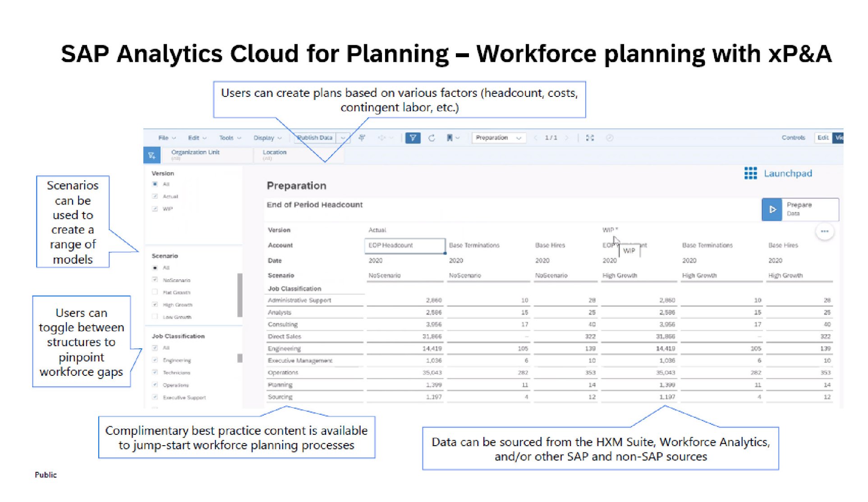The height and width of the screenshot is (502, 868).
Task: Click the Prepare Data play icon
Action: pyautogui.click(x=772, y=210)
